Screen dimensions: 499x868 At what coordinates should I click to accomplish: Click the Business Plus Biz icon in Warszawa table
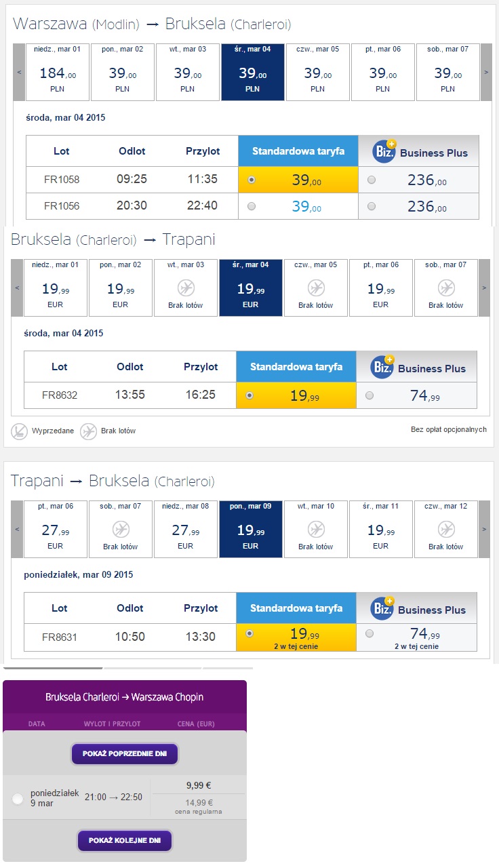(384, 150)
